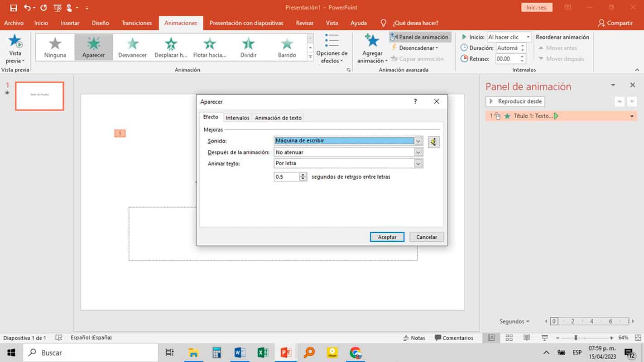644x362 pixels.
Task: Click the Inic. ses. sign-in button
Action: tap(537, 8)
